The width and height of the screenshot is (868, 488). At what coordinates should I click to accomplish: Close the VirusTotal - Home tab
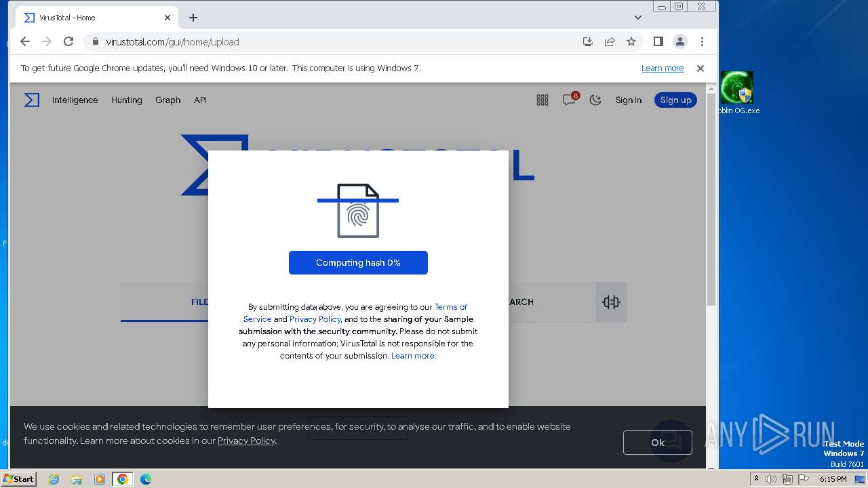[x=167, y=18]
